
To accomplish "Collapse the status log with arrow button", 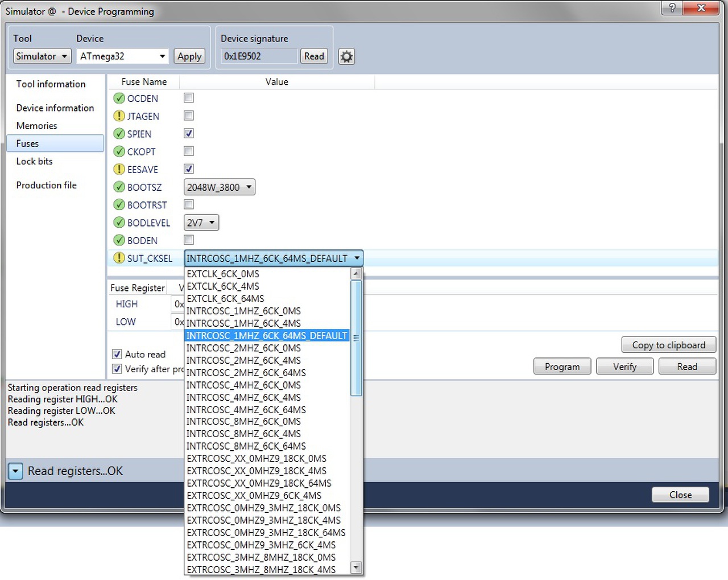I will coord(15,471).
